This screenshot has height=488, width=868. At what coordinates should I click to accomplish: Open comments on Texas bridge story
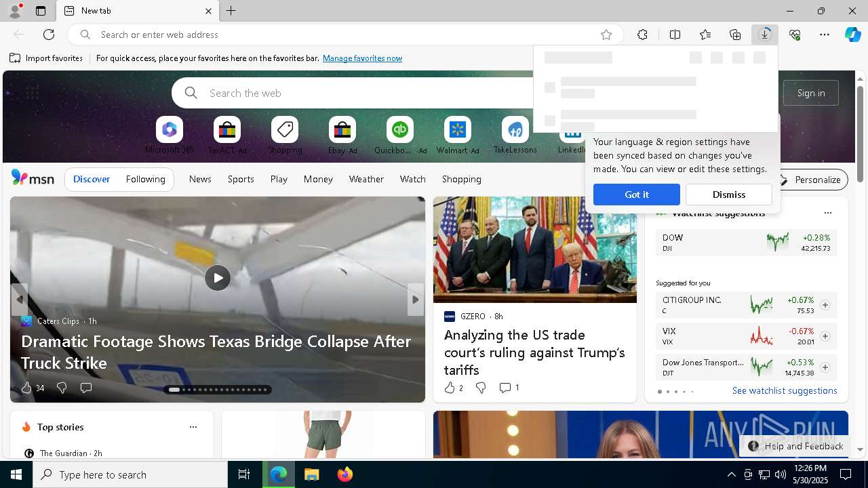click(86, 388)
